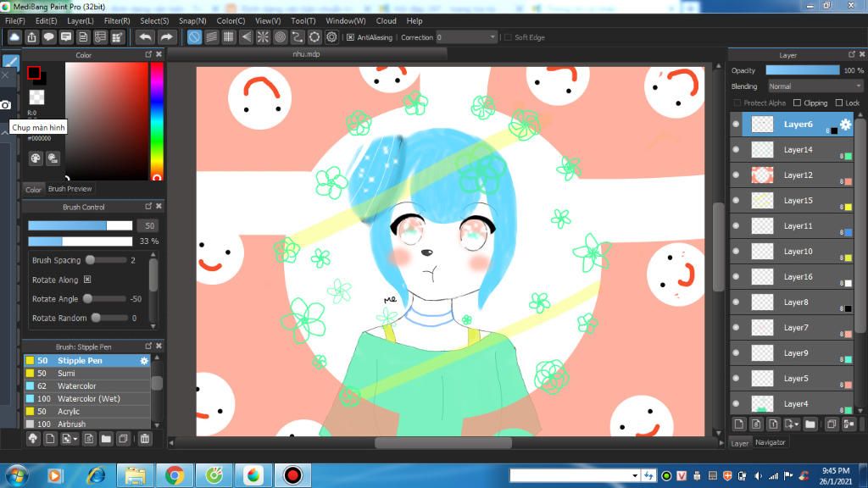Enable the layer Lock checkbox
Viewport: 868px width, 488px height.
839,103
